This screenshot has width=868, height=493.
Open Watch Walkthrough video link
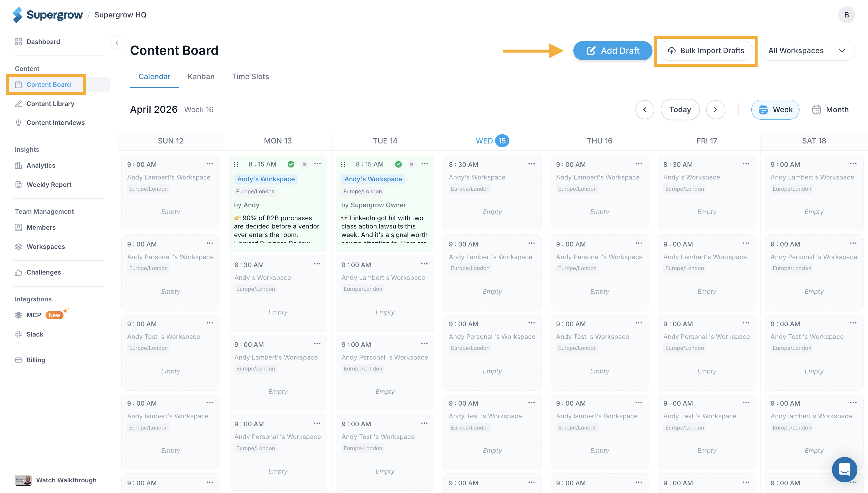(56, 480)
